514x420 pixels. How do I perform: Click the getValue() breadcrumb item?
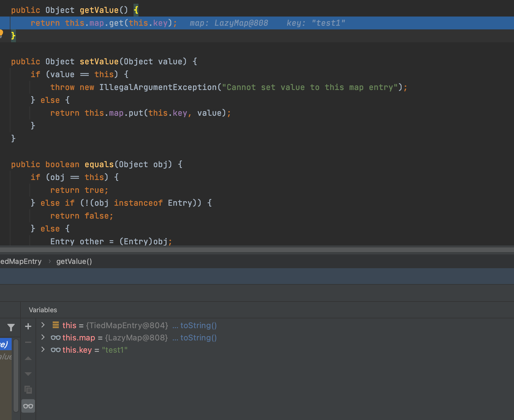(x=74, y=261)
